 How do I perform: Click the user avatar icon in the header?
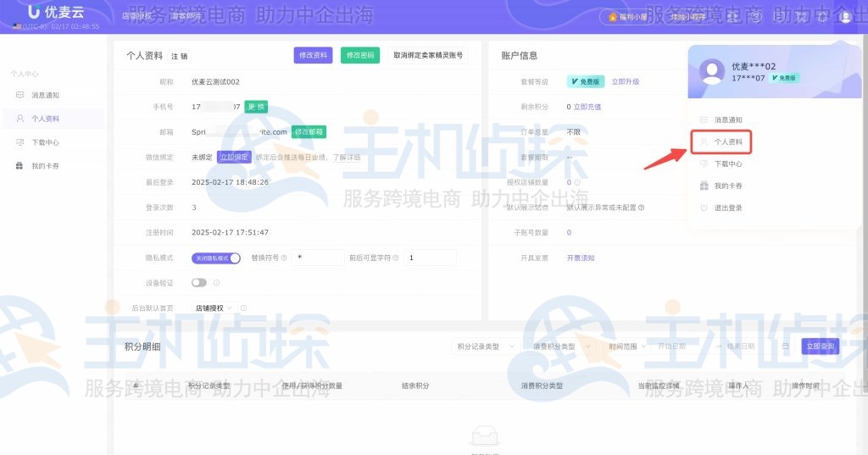coord(845,17)
